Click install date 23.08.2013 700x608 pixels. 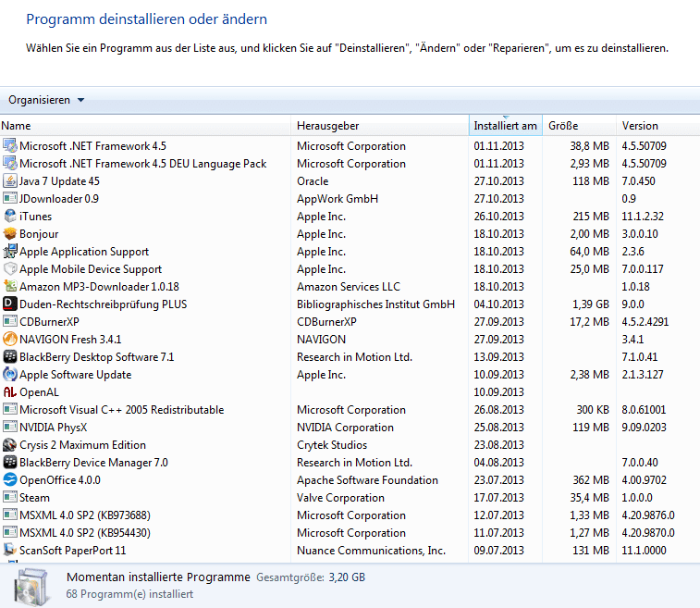tap(498, 445)
